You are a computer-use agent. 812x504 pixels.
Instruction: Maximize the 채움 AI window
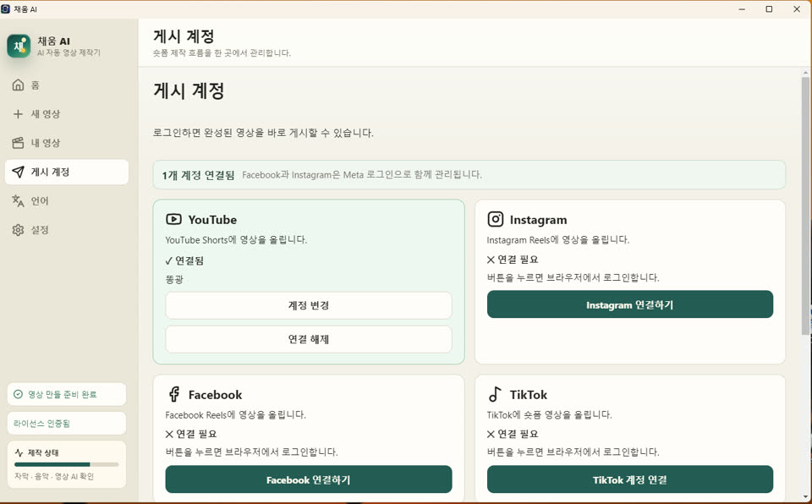click(769, 8)
